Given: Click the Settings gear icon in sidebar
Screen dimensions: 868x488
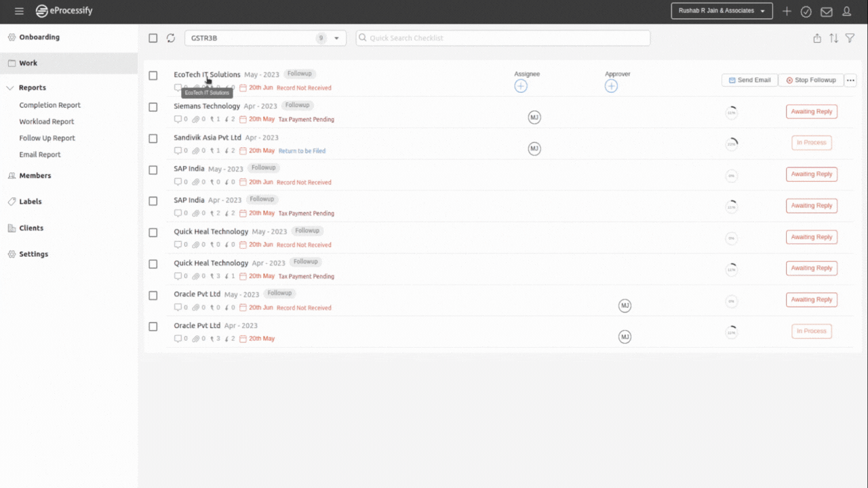Looking at the screenshot, I should (x=12, y=254).
